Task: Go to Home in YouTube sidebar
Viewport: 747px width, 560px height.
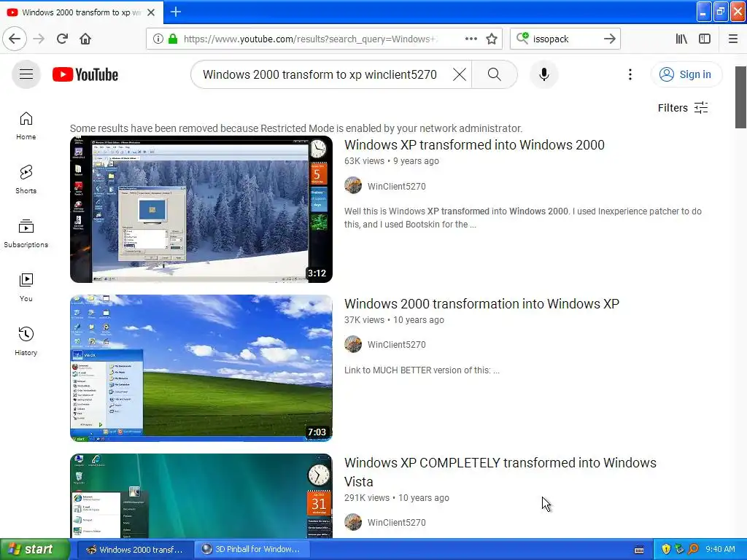Action: point(26,125)
